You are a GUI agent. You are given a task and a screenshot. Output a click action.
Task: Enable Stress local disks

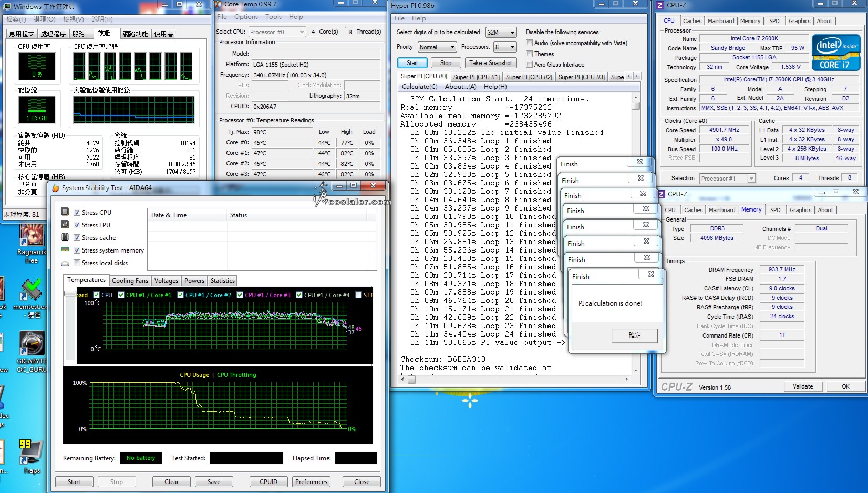pos(77,263)
